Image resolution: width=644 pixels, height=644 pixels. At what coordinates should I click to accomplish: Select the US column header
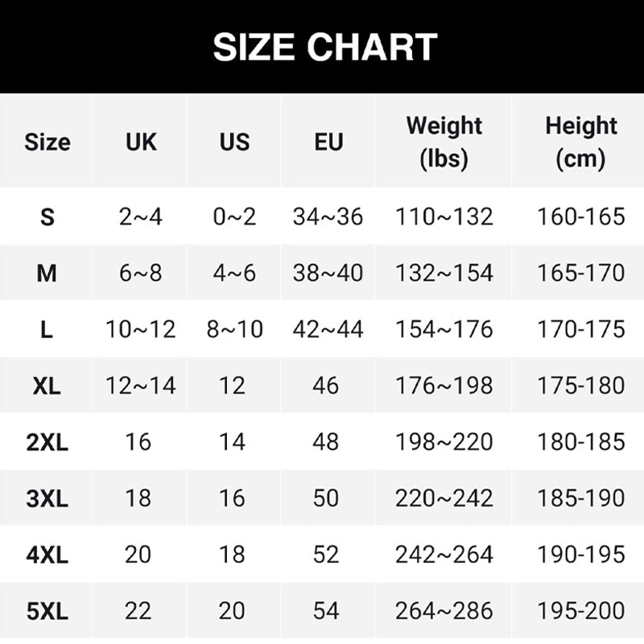coord(234,142)
